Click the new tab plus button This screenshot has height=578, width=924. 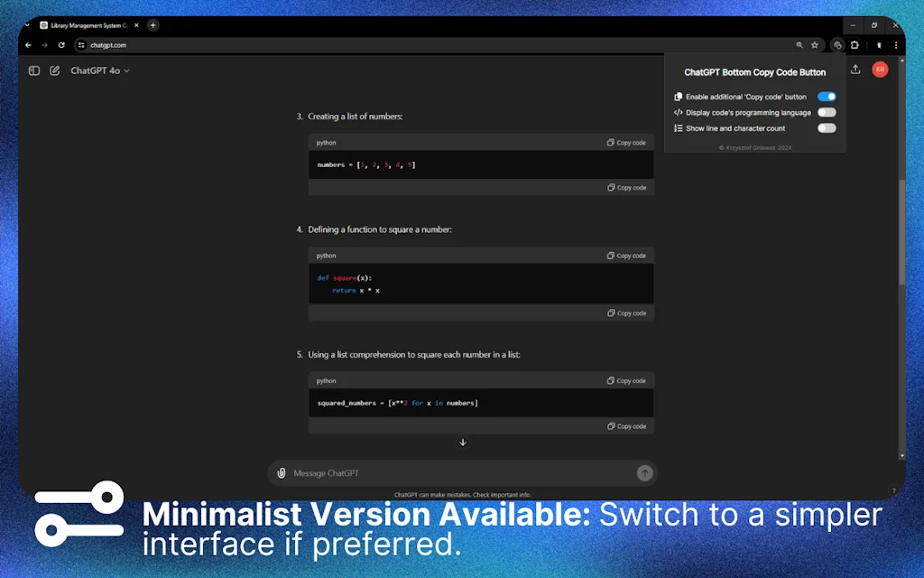153,25
